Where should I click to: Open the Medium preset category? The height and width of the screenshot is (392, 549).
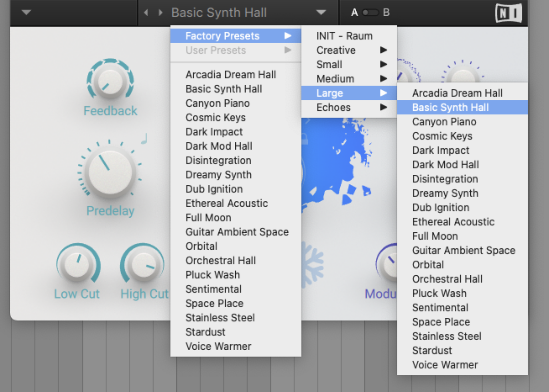click(x=335, y=79)
